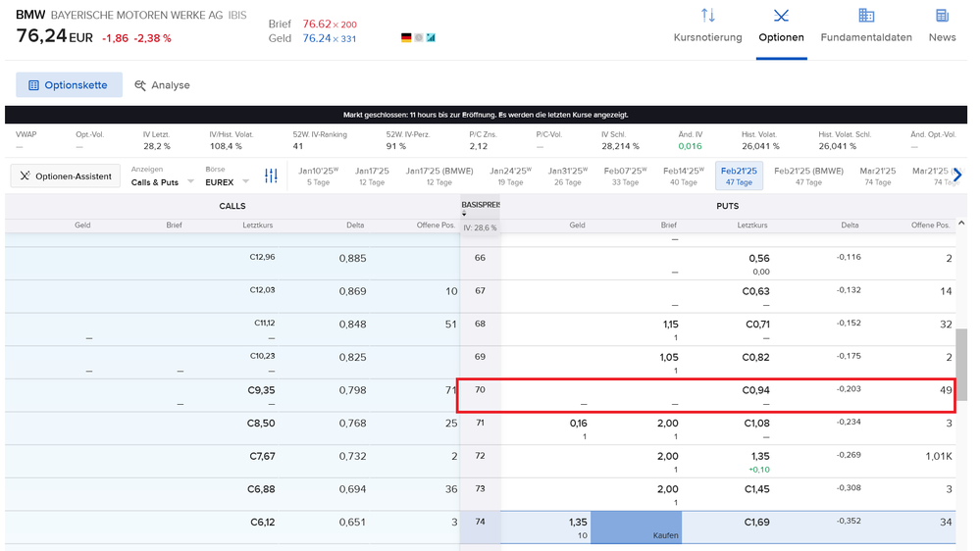Screen dimensions: 980x551
Task: Open the Kursnotierung section
Action: point(707,26)
